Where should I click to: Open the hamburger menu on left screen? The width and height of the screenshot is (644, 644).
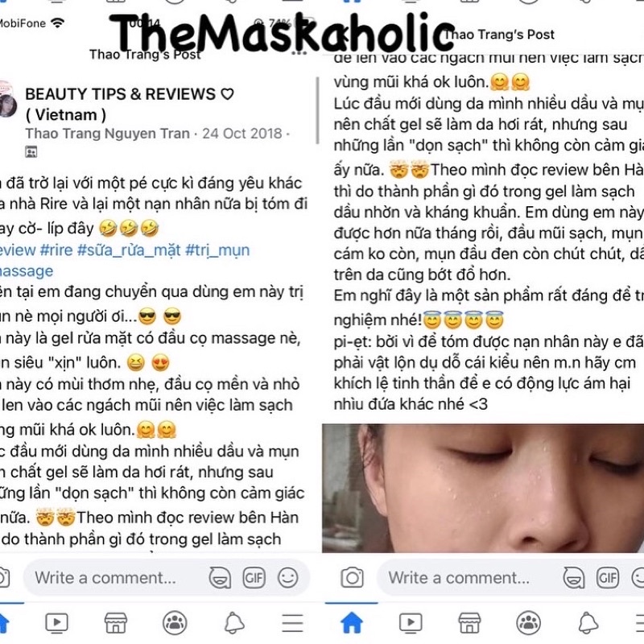[x=292, y=623]
